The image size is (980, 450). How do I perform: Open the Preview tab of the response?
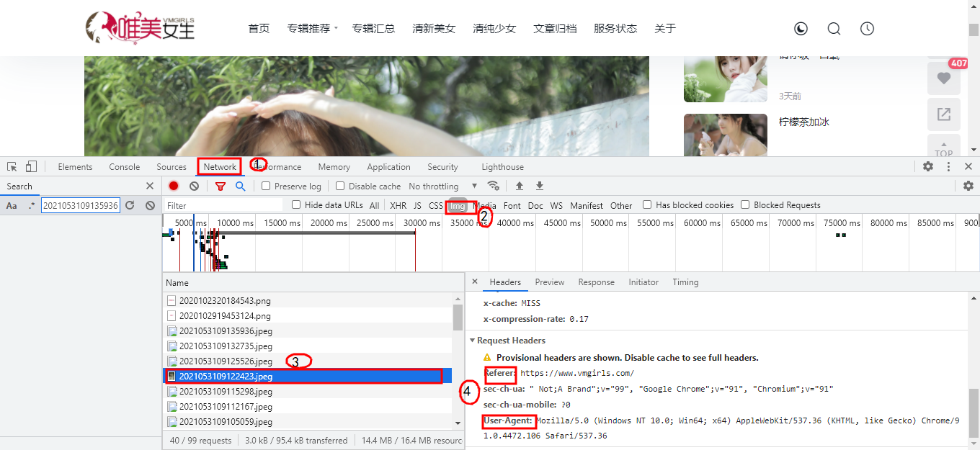pos(550,282)
